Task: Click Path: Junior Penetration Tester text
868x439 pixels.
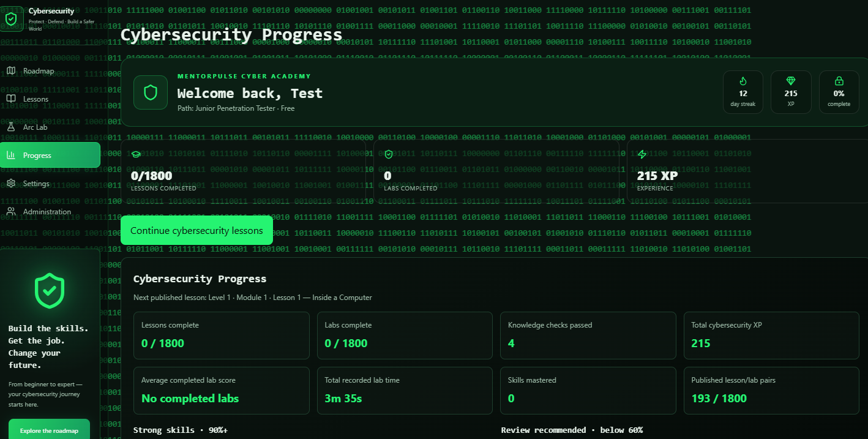Action: (x=236, y=108)
